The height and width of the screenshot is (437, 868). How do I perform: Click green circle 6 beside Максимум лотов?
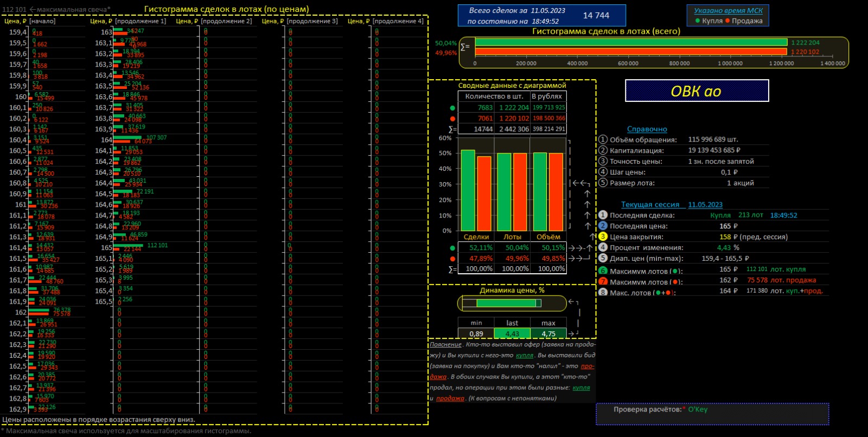tap(603, 271)
